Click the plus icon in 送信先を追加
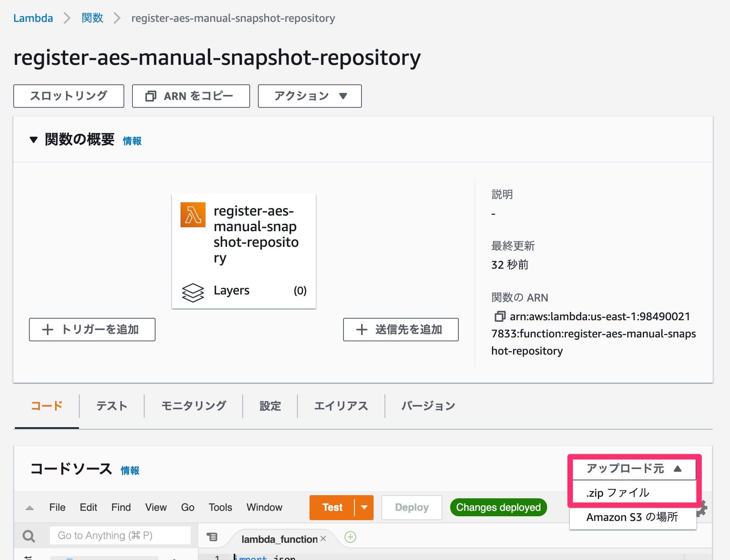The height and width of the screenshot is (560, 730). [x=362, y=330]
